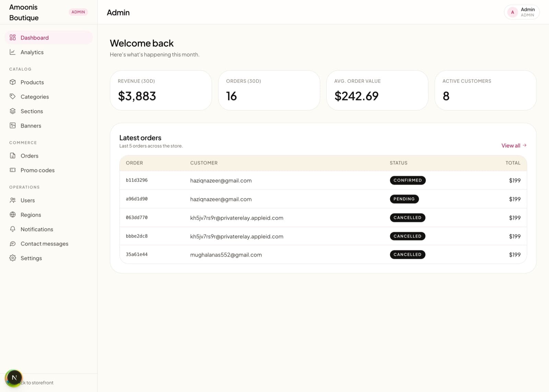
Task: Click the Users people icon
Action: [13, 200]
